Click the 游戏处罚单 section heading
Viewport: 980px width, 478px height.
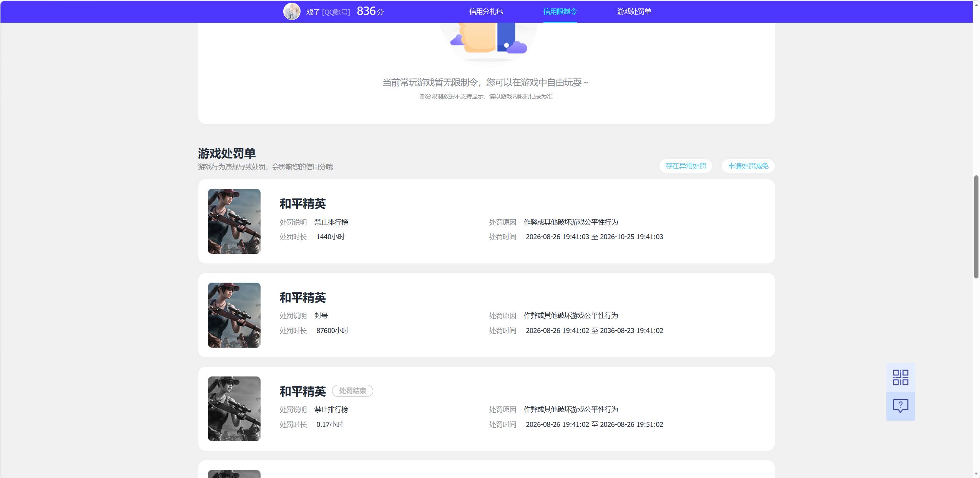(227, 153)
